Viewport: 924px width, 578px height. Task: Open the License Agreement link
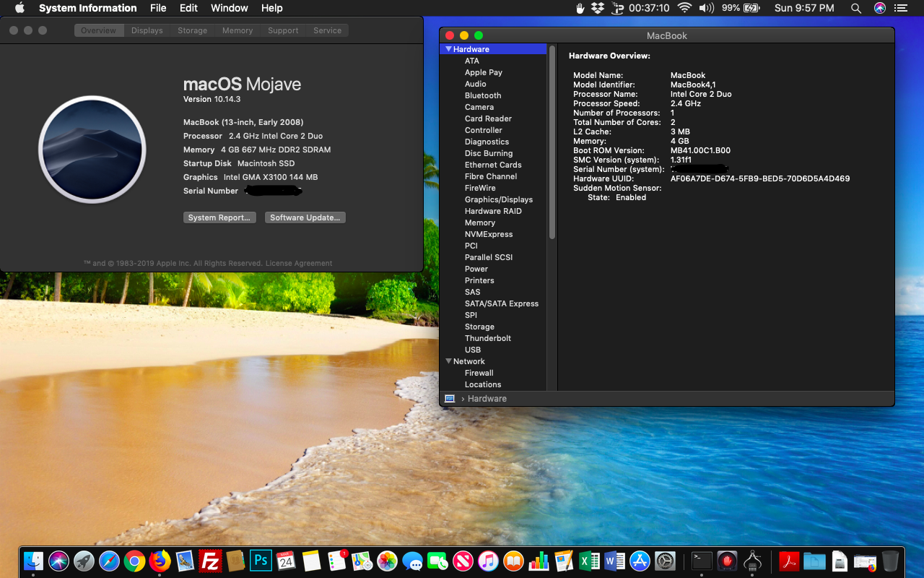(299, 264)
